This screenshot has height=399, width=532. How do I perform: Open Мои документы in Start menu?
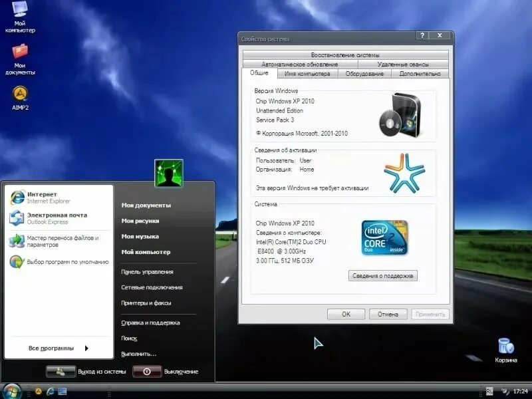(x=146, y=205)
